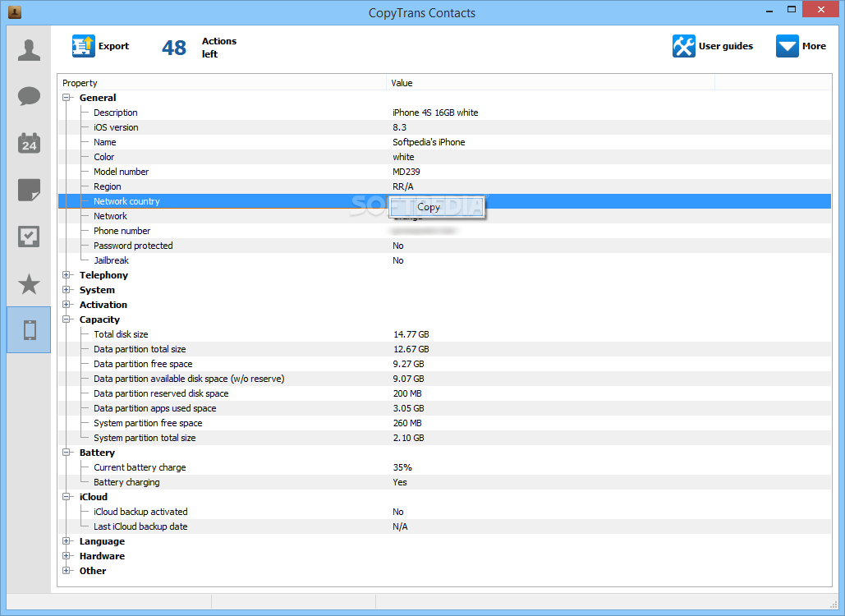Expand the Telephony section
This screenshot has width=845, height=616.
[67, 275]
